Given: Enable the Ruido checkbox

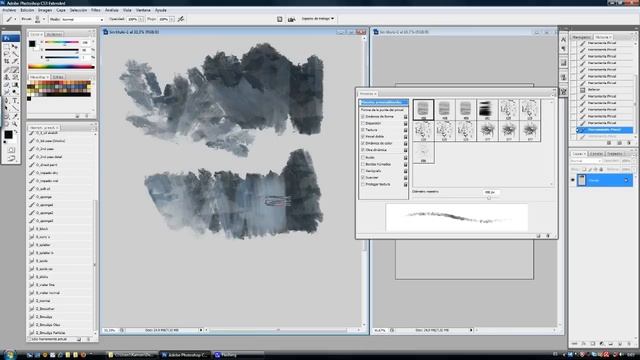Looking at the screenshot, I should tap(363, 158).
